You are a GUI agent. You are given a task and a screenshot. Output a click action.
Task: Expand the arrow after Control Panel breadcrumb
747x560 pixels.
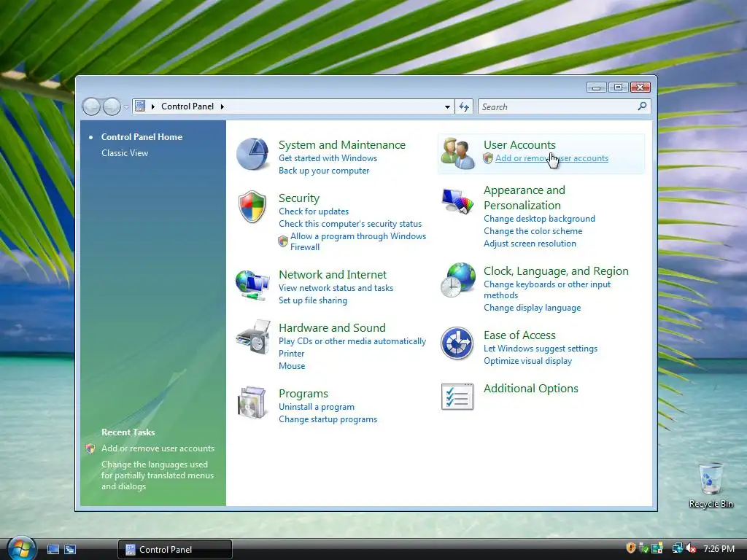222,106
